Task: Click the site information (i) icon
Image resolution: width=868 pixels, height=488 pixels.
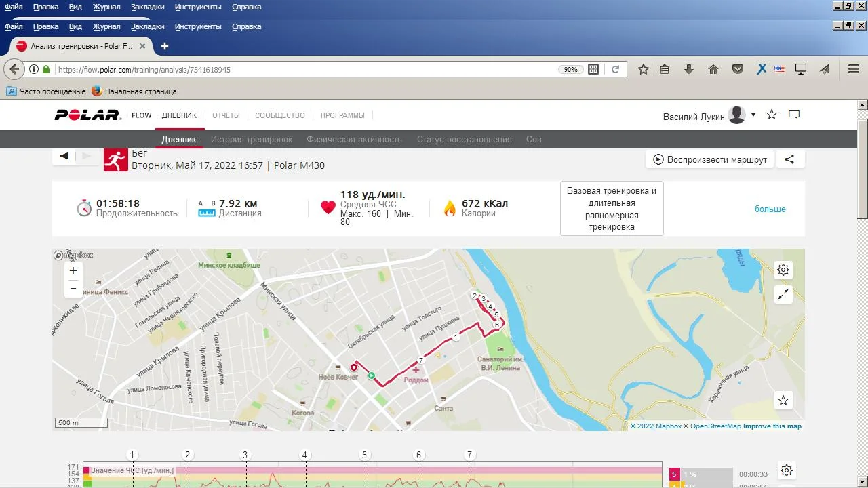Action: click(x=34, y=69)
